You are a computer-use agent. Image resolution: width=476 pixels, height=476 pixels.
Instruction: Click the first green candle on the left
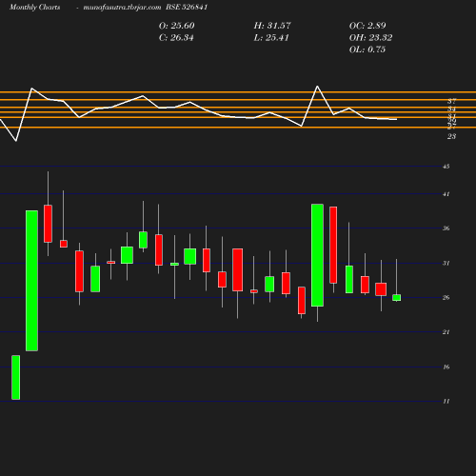16,377
